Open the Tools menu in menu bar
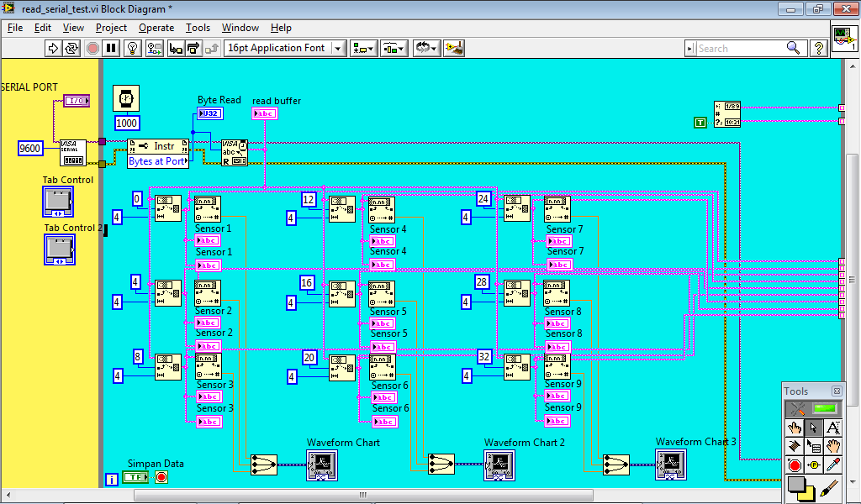 198,28
